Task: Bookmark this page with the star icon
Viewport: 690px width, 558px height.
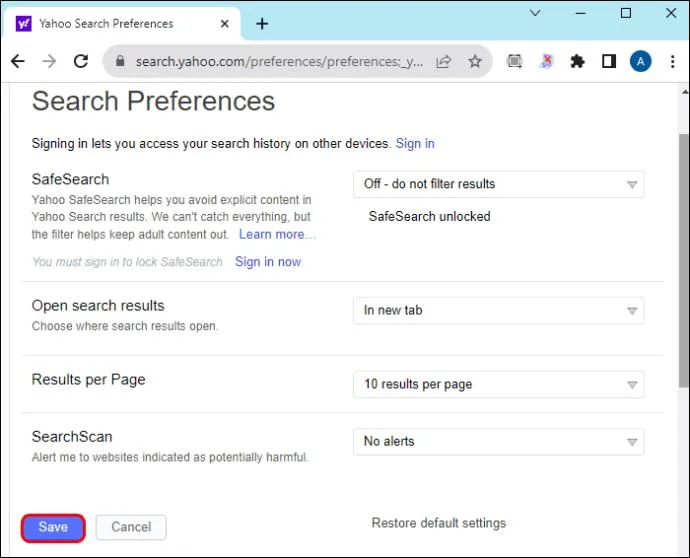Action: 475,61
